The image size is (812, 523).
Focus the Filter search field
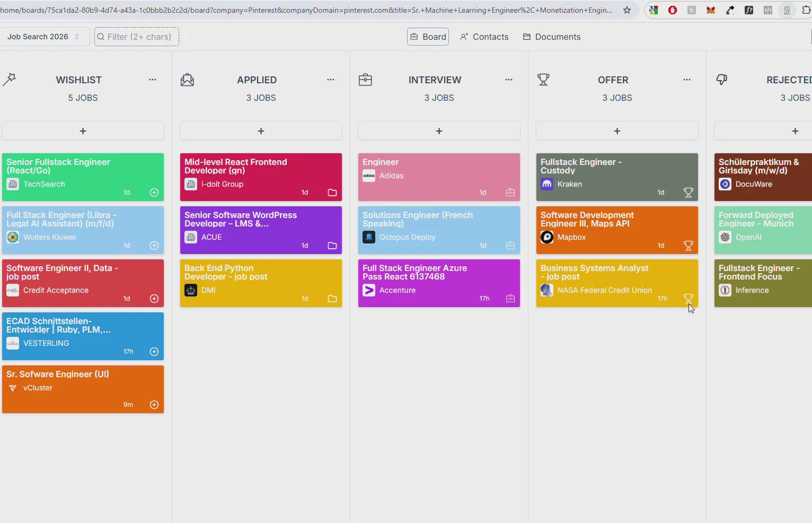(137, 37)
